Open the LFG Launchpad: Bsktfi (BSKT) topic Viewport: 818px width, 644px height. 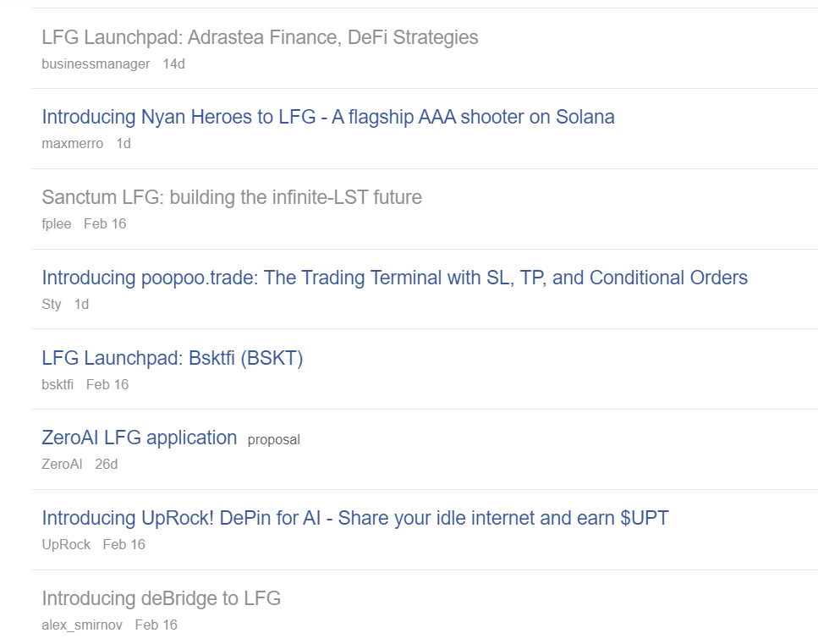[172, 358]
